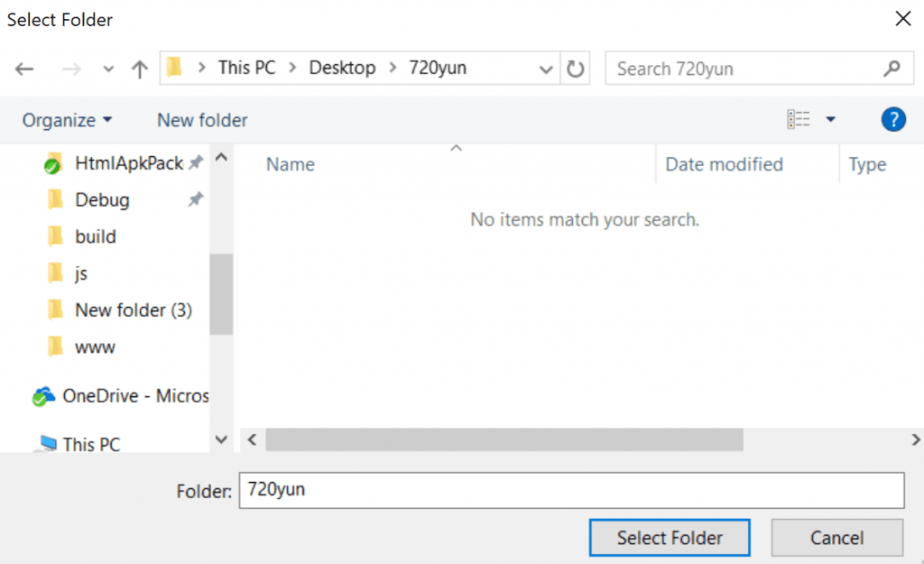Click the horizontal scrollbar in file list
Screen dimensions: 924x564
coord(504,439)
